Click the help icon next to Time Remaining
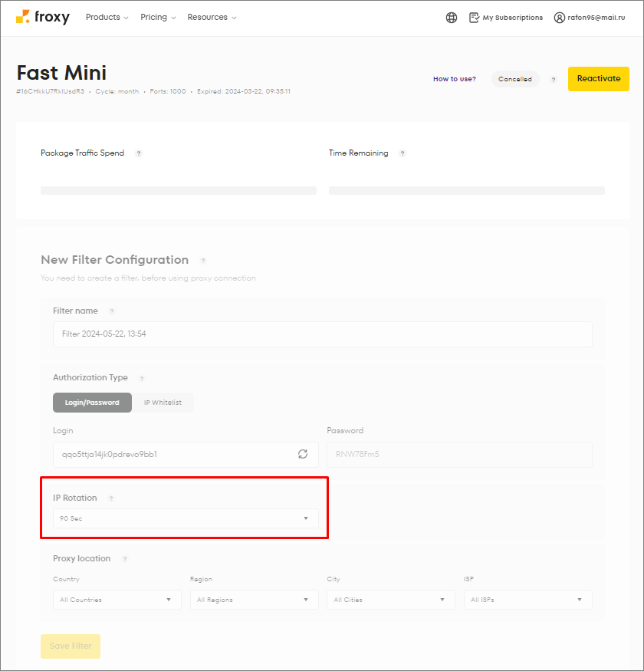Screen dimensions: 644x671 pos(402,153)
